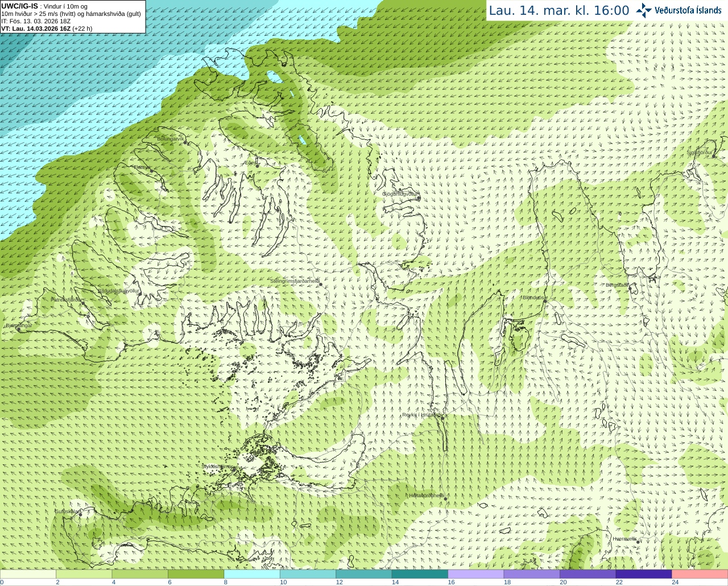The width and height of the screenshot is (728, 586).
Task: Select the Bergstaðir station label
Action: click(x=617, y=285)
